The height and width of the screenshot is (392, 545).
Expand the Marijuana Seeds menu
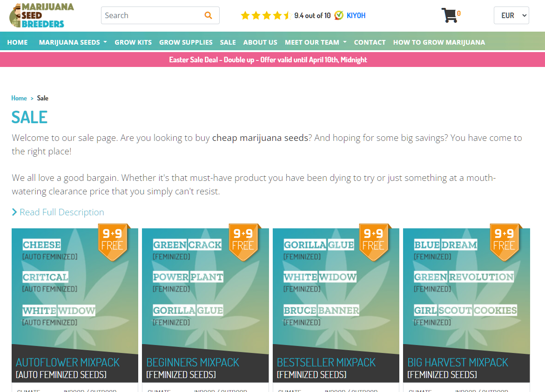(73, 42)
